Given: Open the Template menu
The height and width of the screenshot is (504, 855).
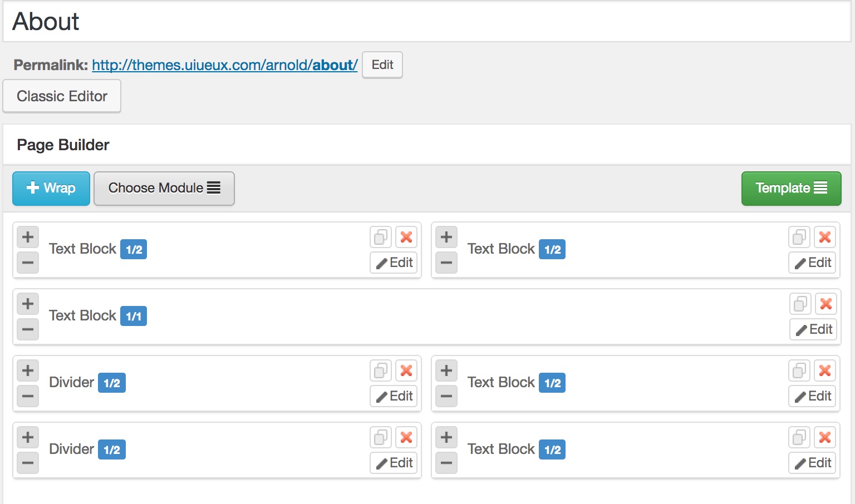Looking at the screenshot, I should click(x=791, y=189).
